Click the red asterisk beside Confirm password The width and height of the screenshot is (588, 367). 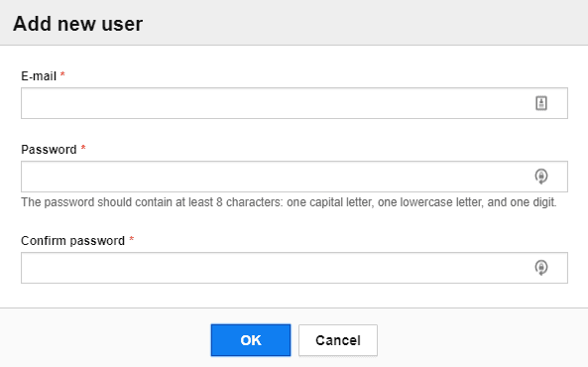coord(131,239)
